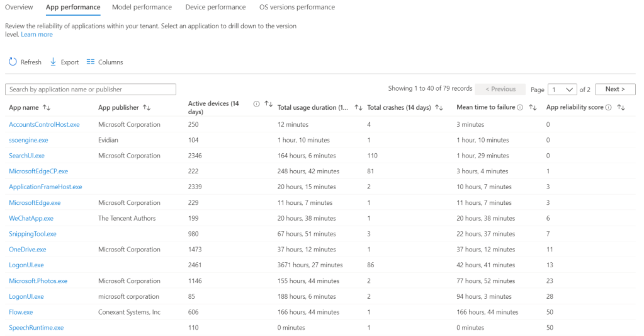The width and height of the screenshot is (644, 336).
Task: Click info icon next to Mean time to failure
Action: [520, 108]
